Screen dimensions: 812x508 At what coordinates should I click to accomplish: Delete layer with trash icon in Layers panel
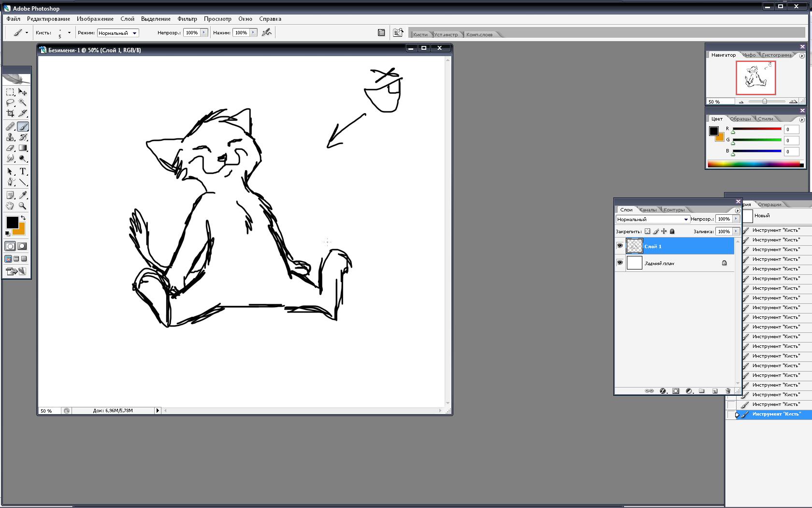coord(728,391)
